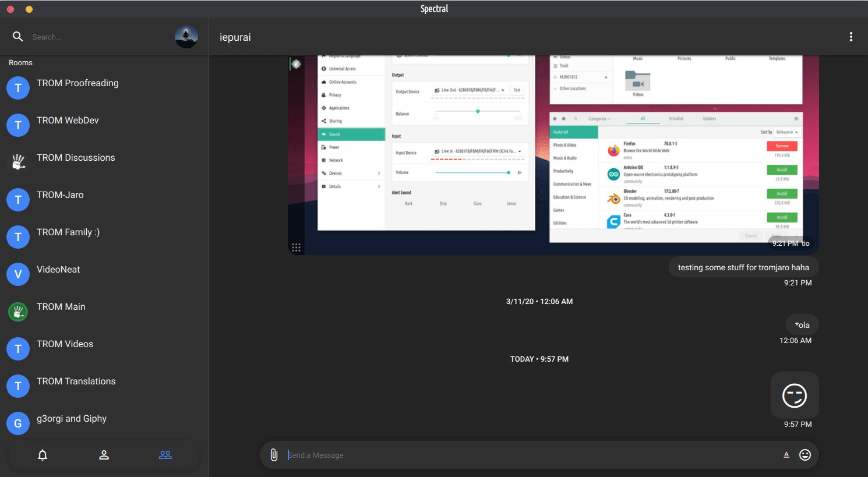868x477 pixels.
Task: Open the g3orgi and Giphy room
Action: pyautogui.click(x=72, y=419)
